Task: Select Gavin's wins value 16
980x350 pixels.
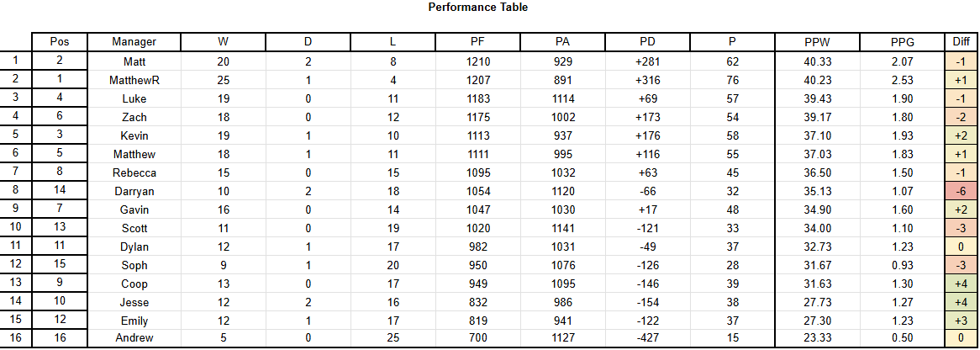Action: point(223,209)
